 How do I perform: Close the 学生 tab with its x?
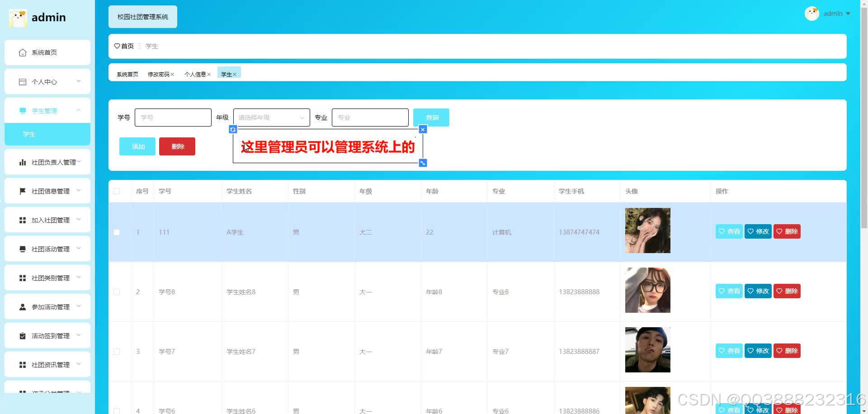click(235, 75)
